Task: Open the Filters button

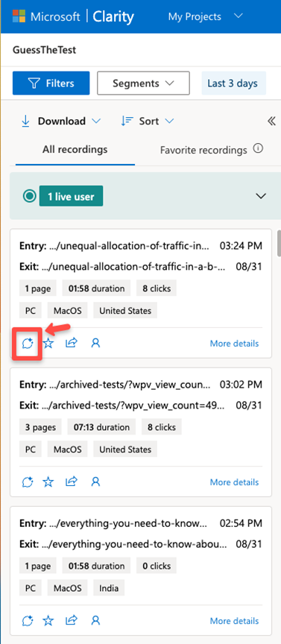Action: click(x=51, y=83)
